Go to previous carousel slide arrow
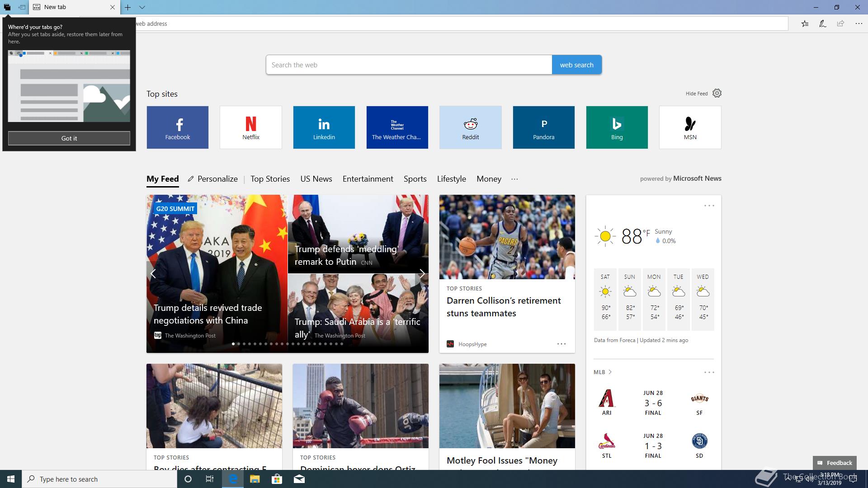This screenshot has height=488, width=868. coord(153,274)
